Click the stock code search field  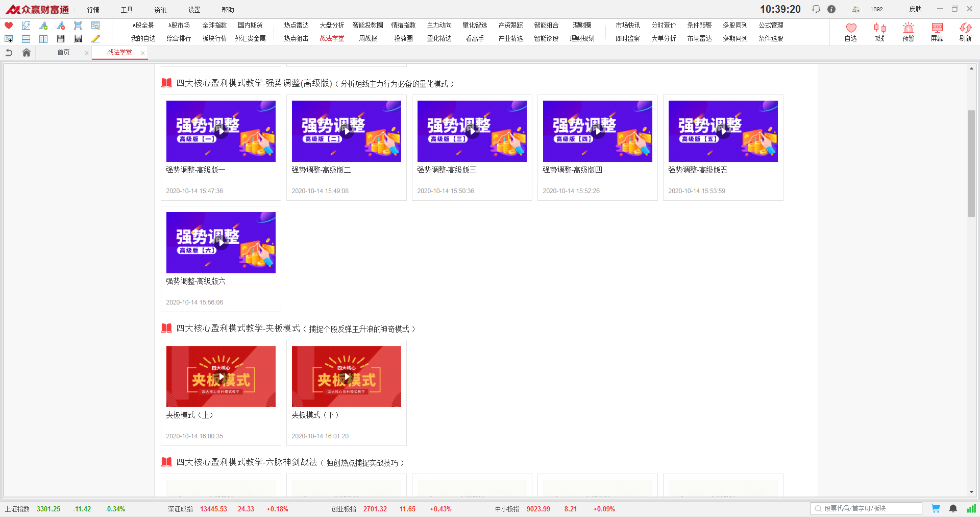866,508
